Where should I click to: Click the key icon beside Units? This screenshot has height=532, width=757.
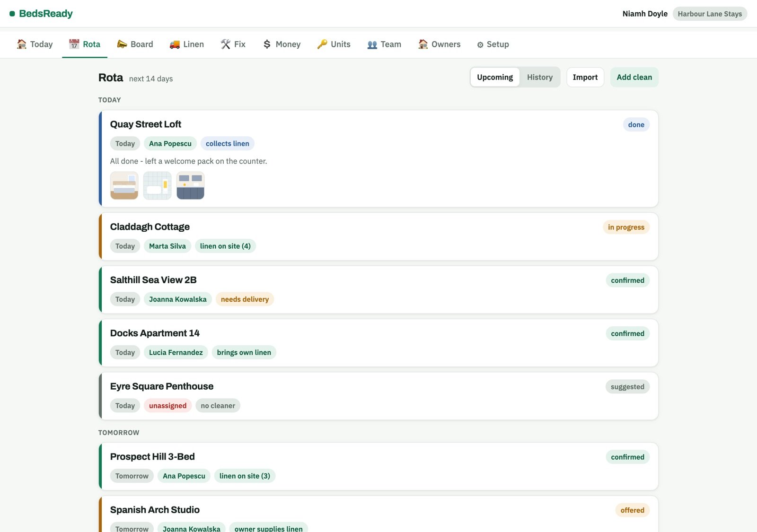tap(322, 44)
